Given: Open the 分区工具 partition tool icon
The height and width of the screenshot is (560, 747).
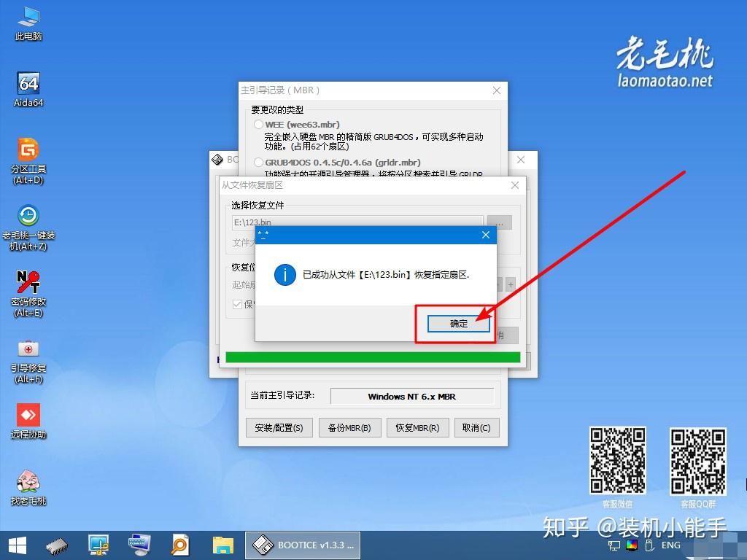Looking at the screenshot, I should point(28,161).
